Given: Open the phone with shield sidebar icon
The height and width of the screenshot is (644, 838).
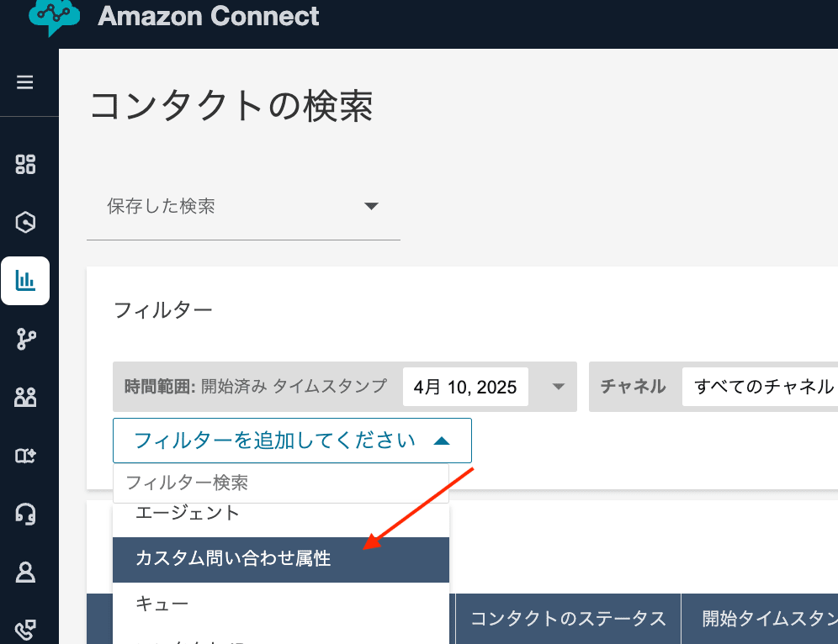Looking at the screenshot, I should point(25,630).
